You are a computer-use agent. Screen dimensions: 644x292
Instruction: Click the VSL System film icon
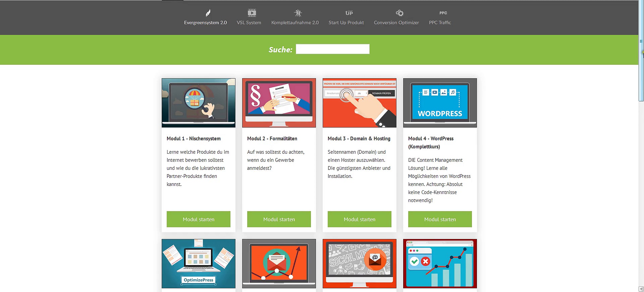tap(252, 13)
